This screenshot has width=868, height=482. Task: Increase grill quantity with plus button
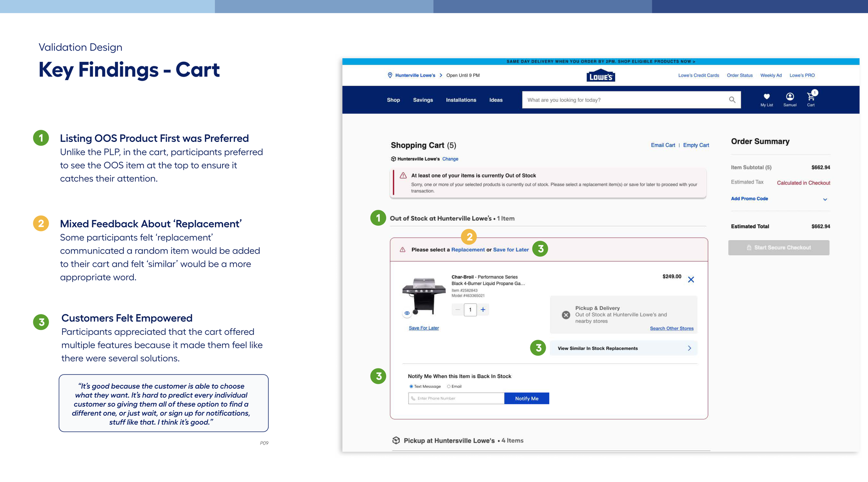(483, 310)
